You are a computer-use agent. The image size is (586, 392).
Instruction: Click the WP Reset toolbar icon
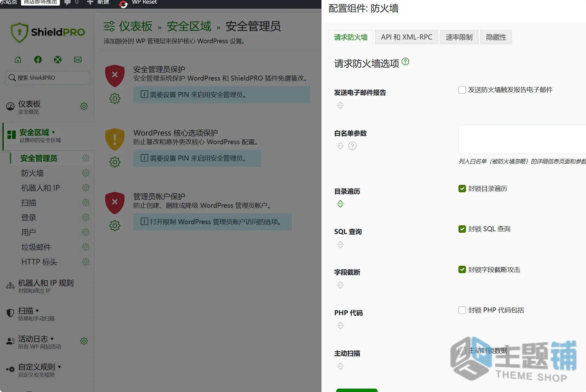click(x=123, y=4)
